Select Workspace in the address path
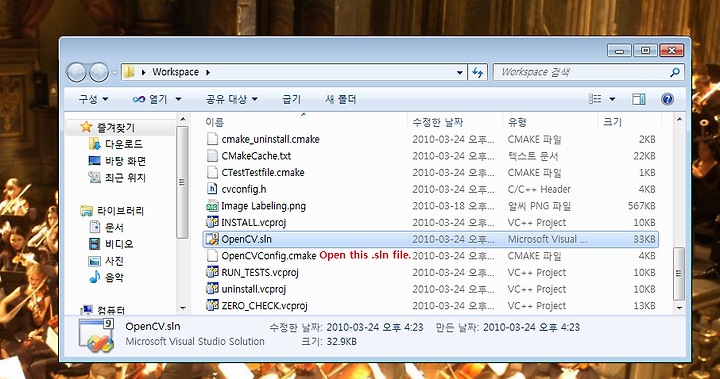This screenshot has width=720, height=379. point(175,72)
